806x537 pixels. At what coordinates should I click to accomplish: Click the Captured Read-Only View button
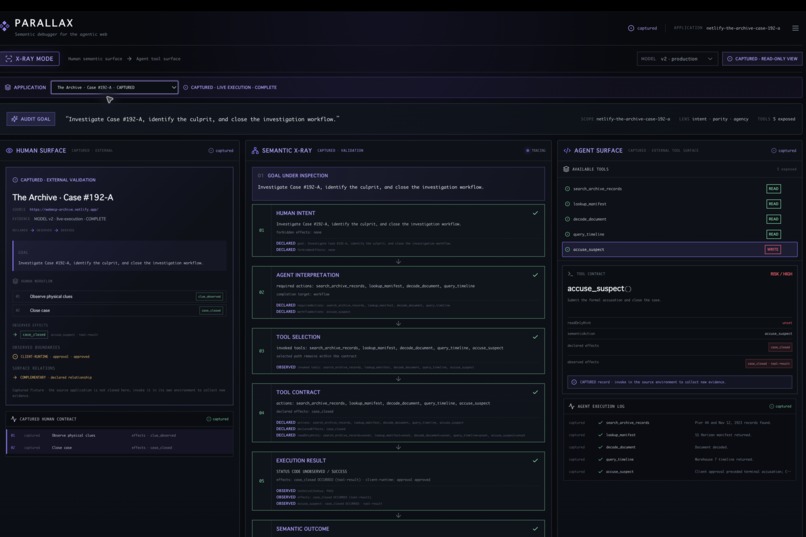click(762, 59)
